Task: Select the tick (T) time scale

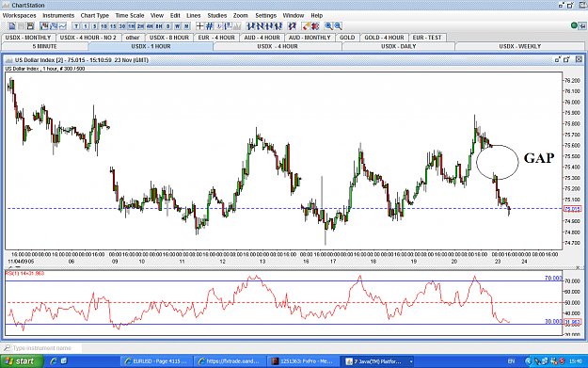Action: 76,26
